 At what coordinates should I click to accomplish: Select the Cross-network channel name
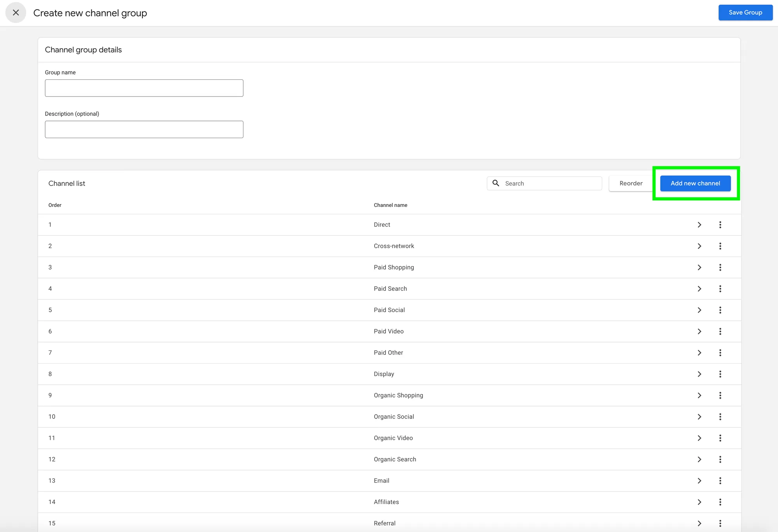394,246
